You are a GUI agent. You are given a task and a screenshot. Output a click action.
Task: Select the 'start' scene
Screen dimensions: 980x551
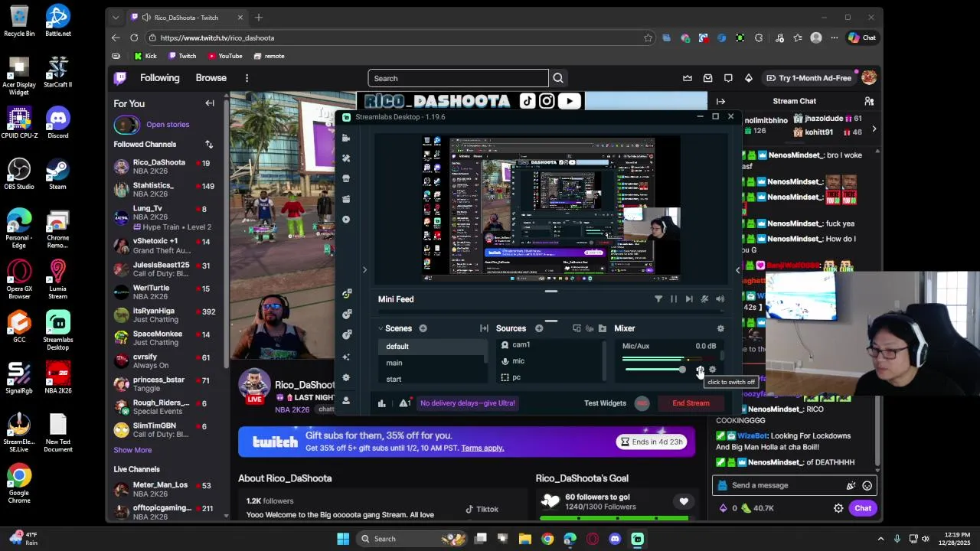[433, 379]
